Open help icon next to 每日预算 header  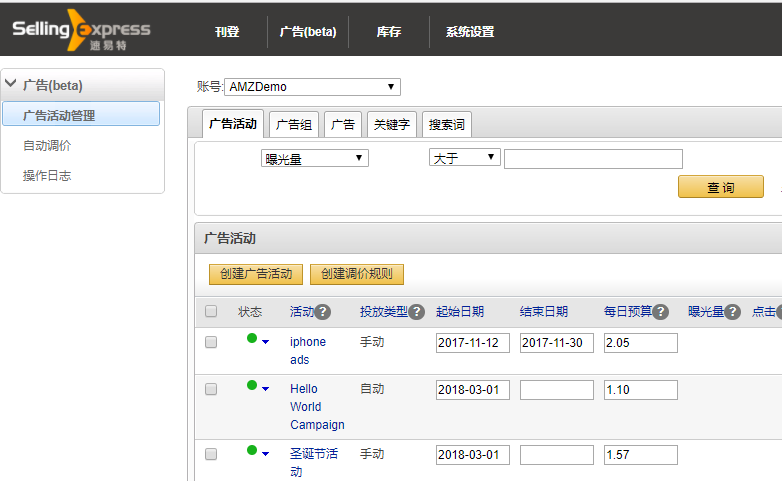pos(660,312)
